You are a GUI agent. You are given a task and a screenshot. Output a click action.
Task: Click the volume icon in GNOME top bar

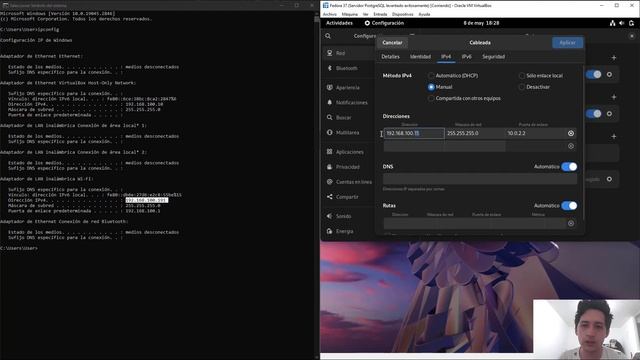622,23
